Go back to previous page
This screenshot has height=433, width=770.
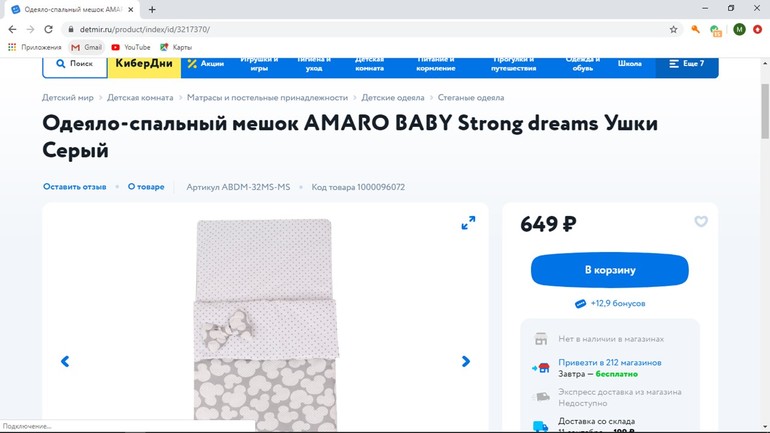pyautogui.click(x=12, y=29)
